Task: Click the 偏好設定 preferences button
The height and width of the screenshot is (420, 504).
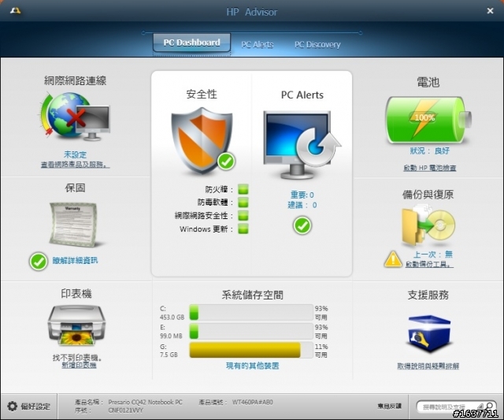Action: [29, 406]
